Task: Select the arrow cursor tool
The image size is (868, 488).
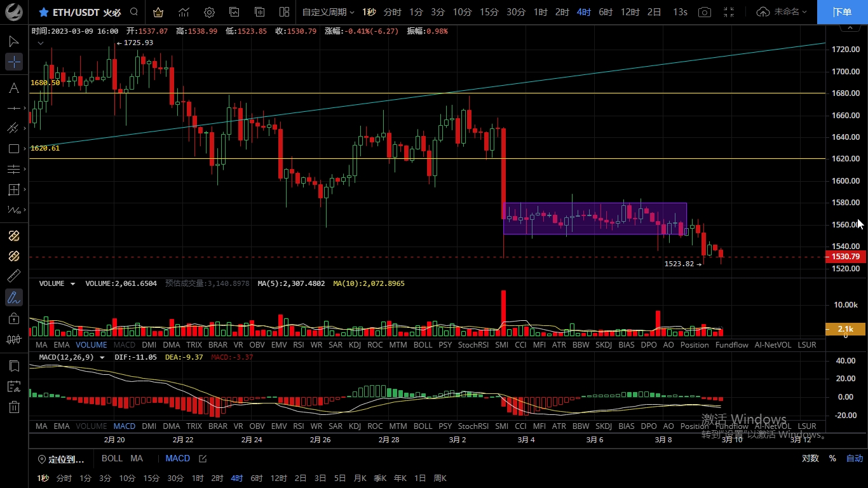Action: [x=14, y=41]
